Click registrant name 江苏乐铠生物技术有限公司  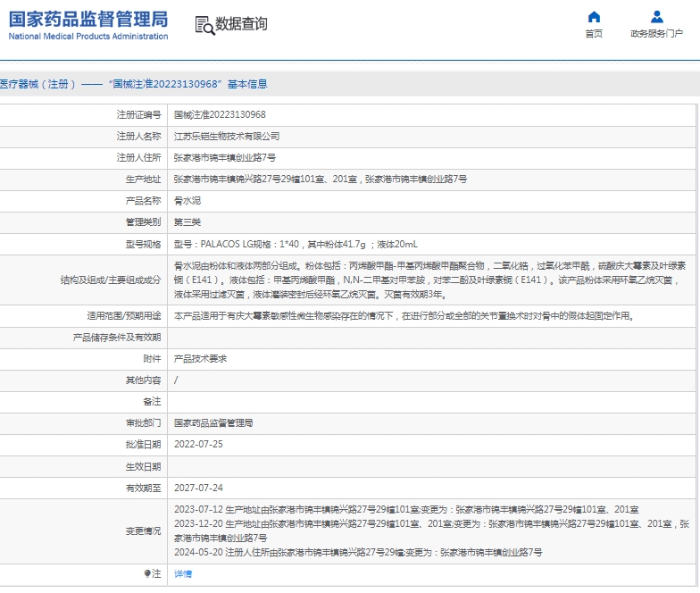pyautogui.click(x=226, y=136)
